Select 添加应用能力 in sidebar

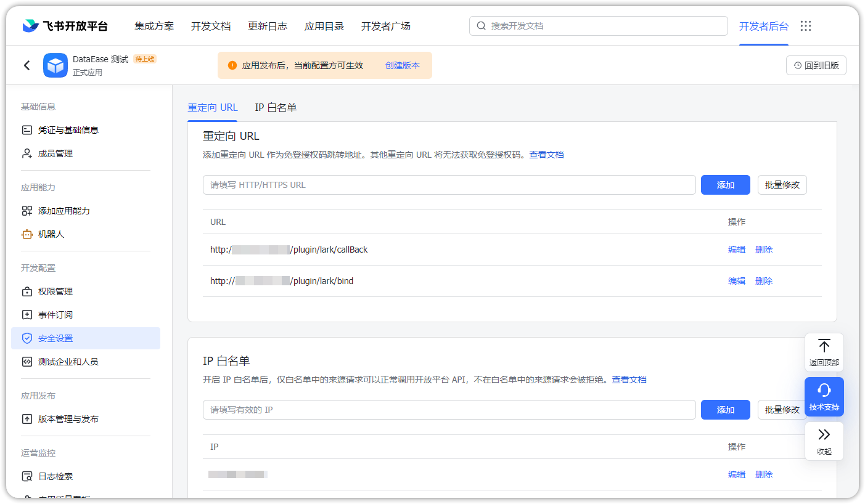point(86,211)
